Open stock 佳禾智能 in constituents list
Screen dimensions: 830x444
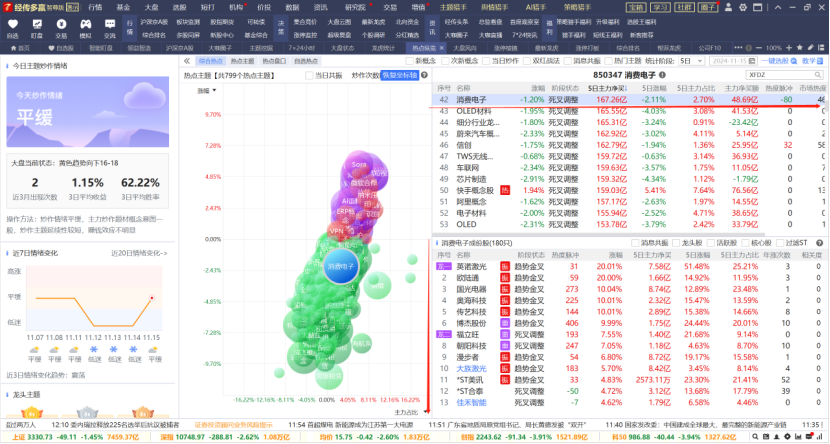[471, 402]
